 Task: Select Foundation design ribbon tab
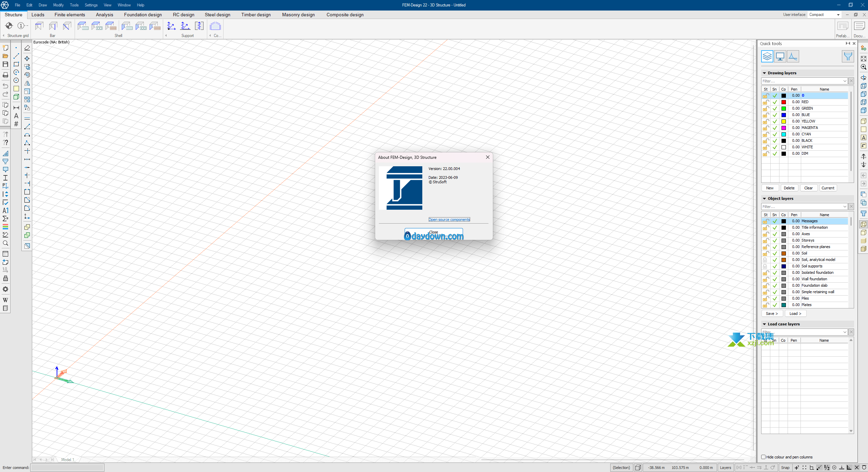click(143, 15)
